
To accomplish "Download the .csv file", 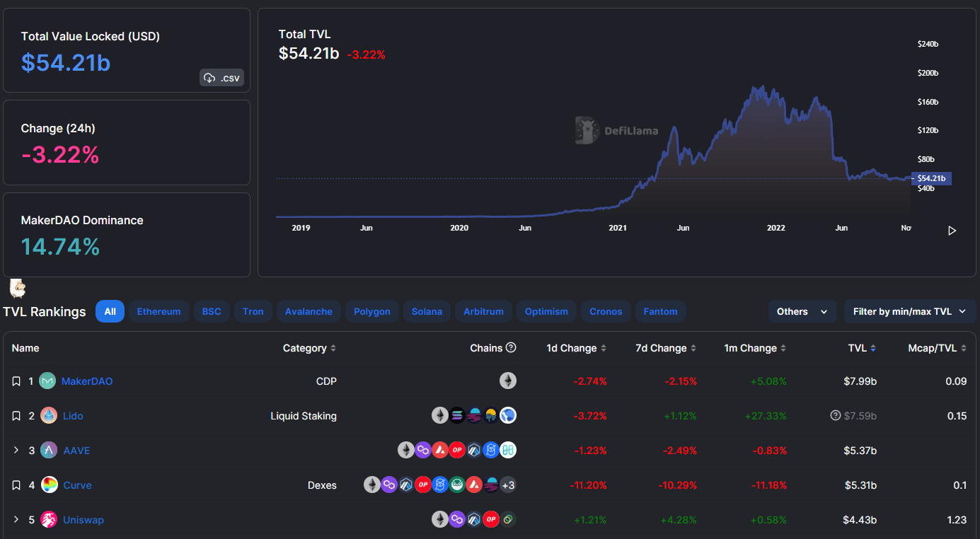I will click(221, 78).
